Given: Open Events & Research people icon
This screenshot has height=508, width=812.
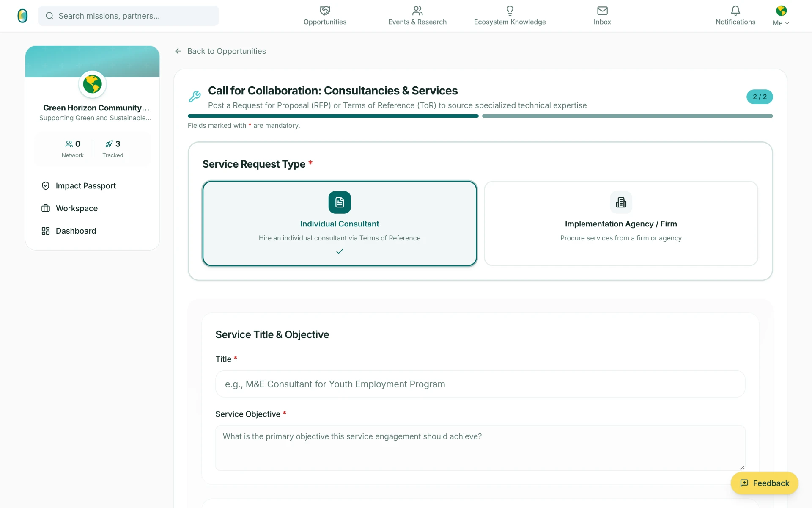Looking at the screenshot, I should click(x=417, y=11).
